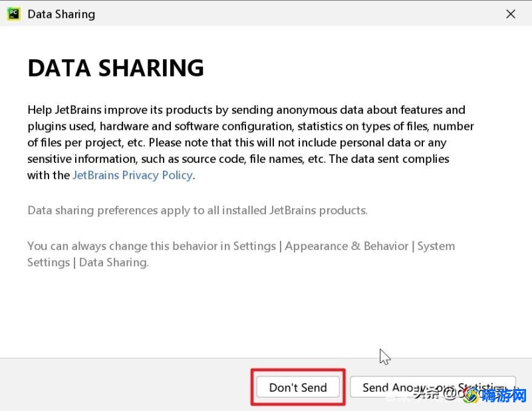Click the PyCharm icon in the title bar
532x411 pixels.
tap(14, 14)
